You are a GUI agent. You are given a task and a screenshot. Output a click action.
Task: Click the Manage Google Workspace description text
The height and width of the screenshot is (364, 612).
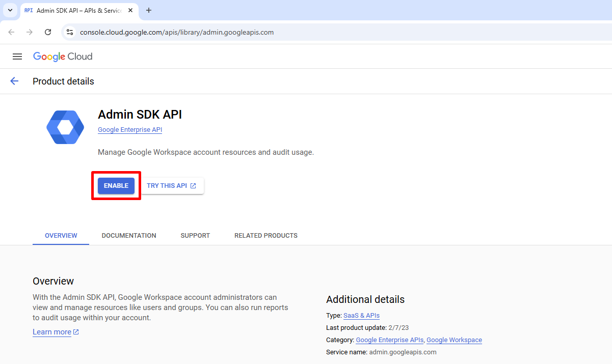coord(206,152)
